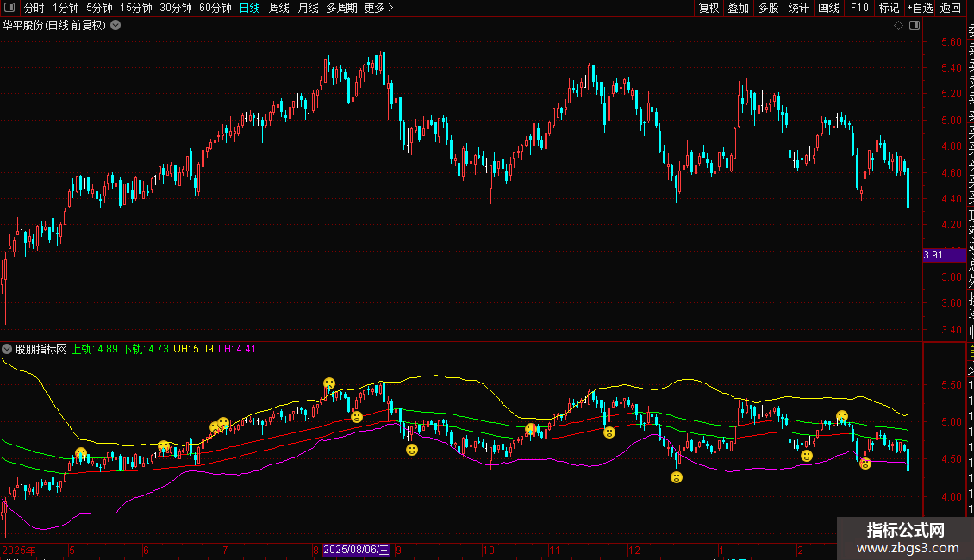Screen dimensions: 974x560
Task: Switch to the 分时 chart tab
Action: (x=34, y=8)
